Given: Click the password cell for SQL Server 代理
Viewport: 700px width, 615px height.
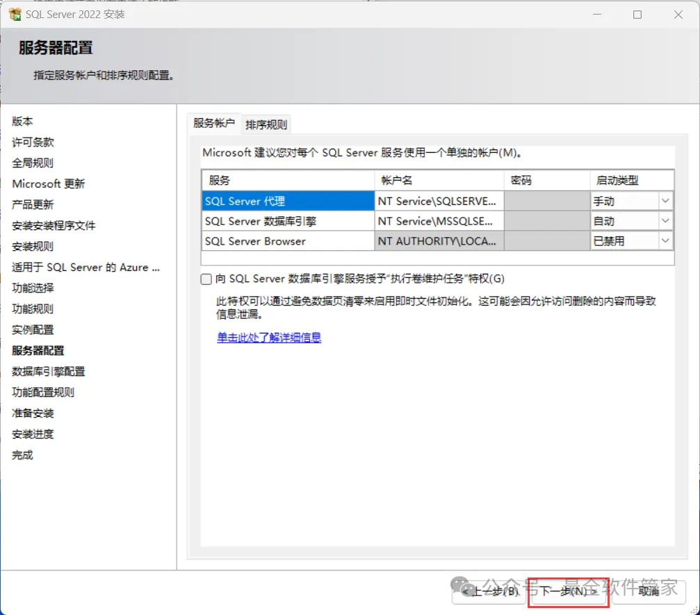Looking at the screenshot, I should coord(547,201).
